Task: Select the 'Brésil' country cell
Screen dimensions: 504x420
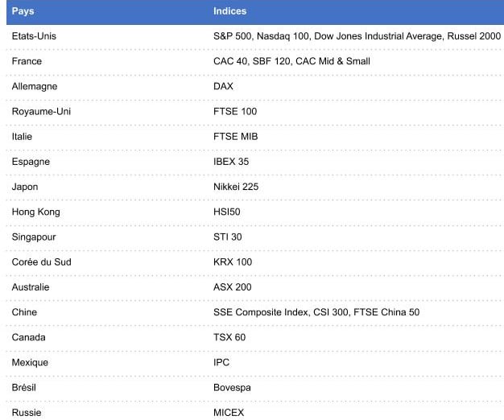Action: coord(24,387)
